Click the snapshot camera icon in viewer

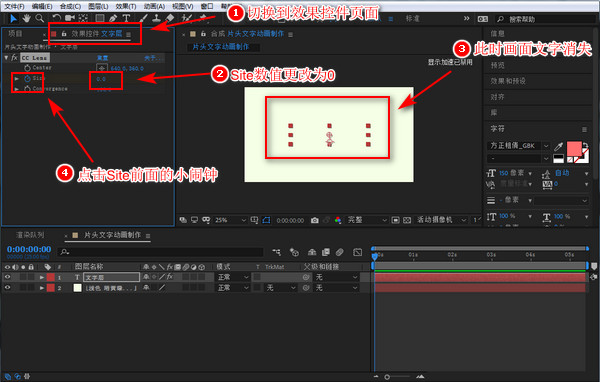tap(315, 220)
